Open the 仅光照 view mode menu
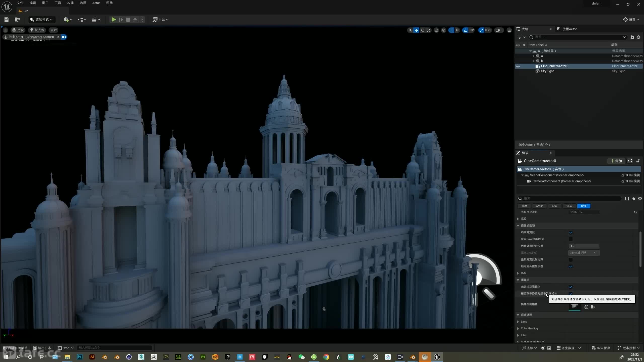644x362 pixels. point(37,30)
